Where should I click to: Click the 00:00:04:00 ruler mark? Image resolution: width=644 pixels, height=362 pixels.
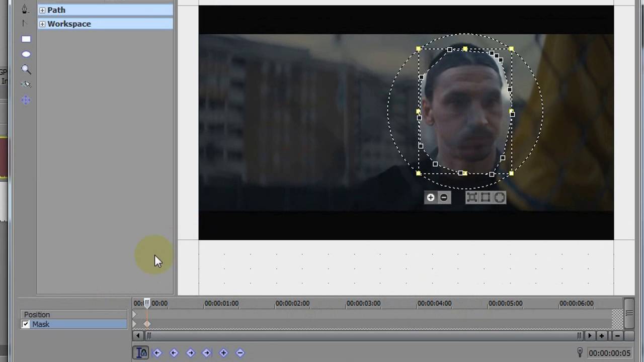tap(434, 303)
